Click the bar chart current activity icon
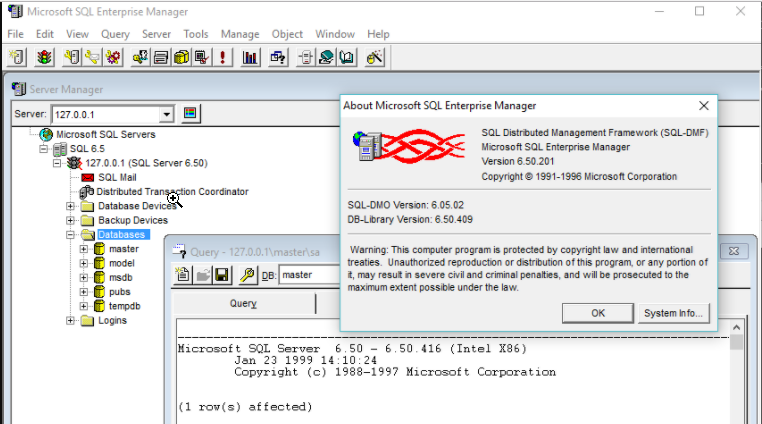This screenshot has width=762, height=424. [x=250, y=57]
